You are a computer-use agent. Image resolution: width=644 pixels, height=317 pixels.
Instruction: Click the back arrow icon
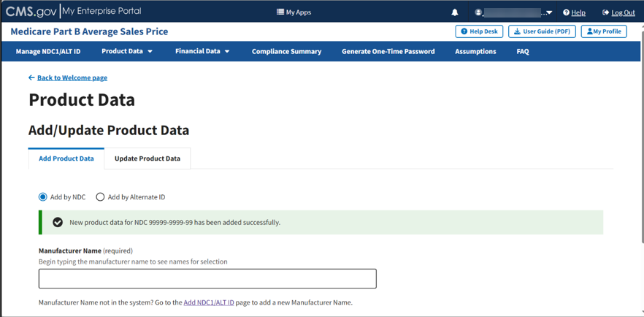[31, 77]
